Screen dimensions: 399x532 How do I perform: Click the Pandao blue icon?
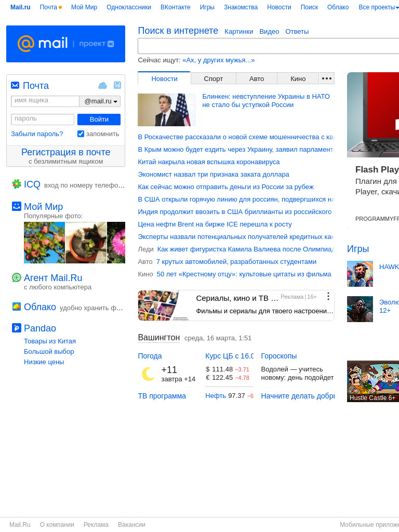pos(16,328)
